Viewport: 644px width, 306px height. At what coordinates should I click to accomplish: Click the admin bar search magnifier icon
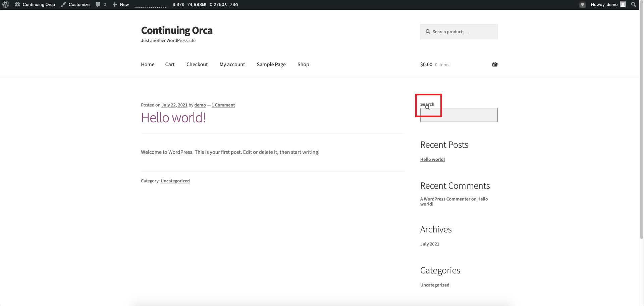coord(634,4)
